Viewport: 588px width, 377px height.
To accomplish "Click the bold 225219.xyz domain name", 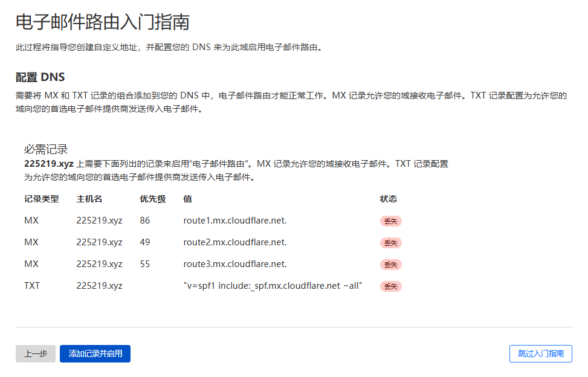I will tap(49, 164).
